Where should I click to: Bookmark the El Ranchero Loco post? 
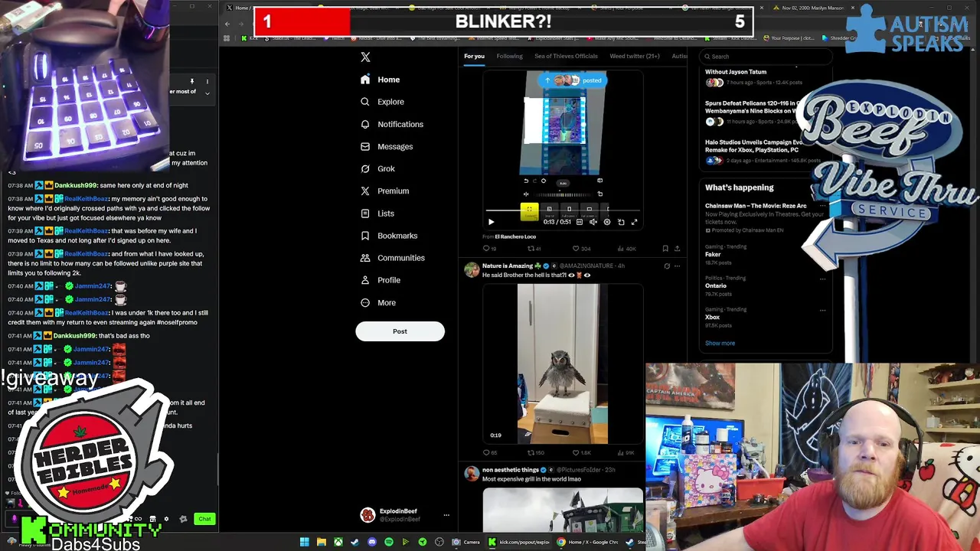[x=665, y=249]
